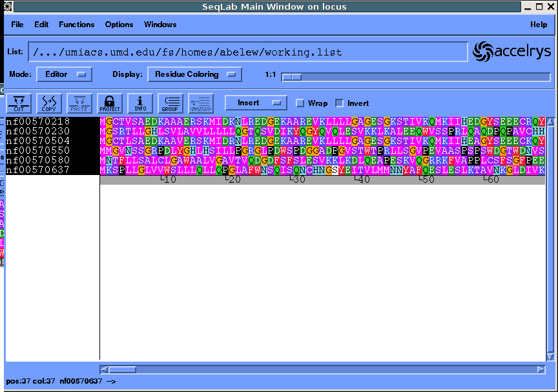Open the Display dropdown showing Residue Coloring
The height and width of the screenshot is (392, 558).
[x=194, y=74]
